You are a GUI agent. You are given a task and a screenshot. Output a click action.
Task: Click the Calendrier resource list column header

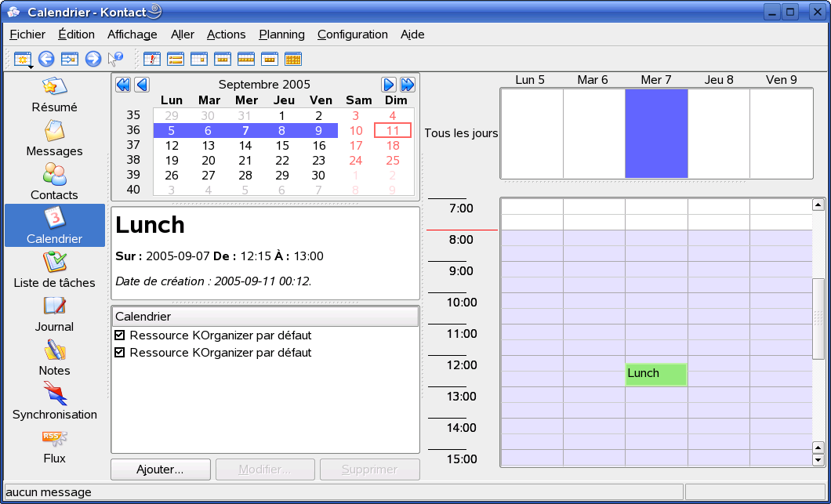[265, 317]
